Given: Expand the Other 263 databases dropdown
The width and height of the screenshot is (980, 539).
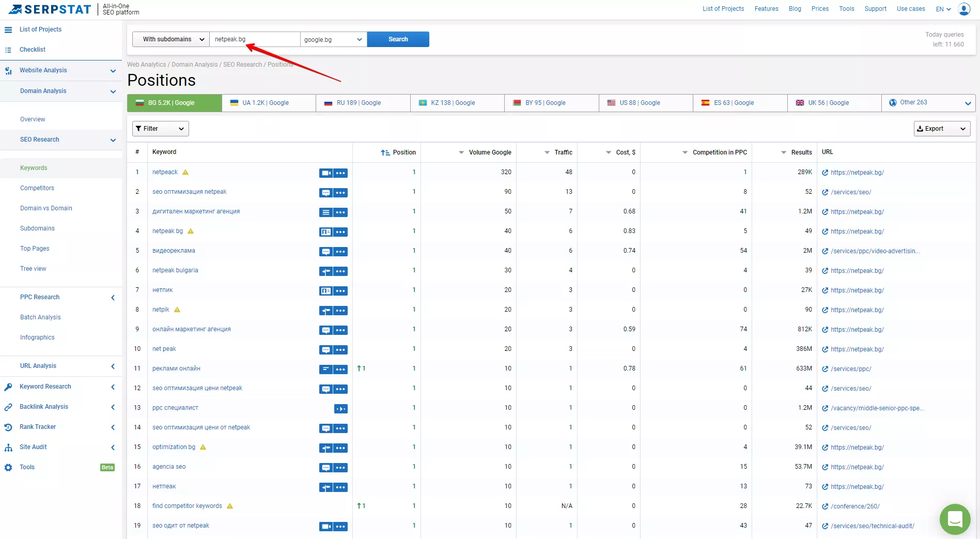Looking at the screenshot, I should [929, 103].
